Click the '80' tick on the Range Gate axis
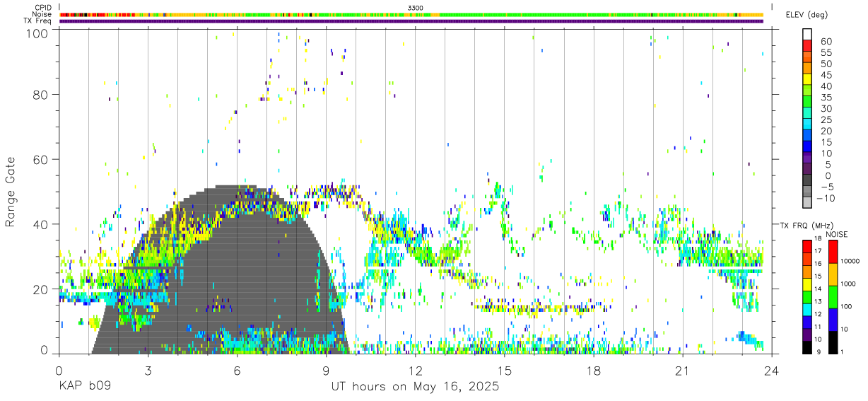The width and height of the screenshot is (868, 401). pos(41,95)
